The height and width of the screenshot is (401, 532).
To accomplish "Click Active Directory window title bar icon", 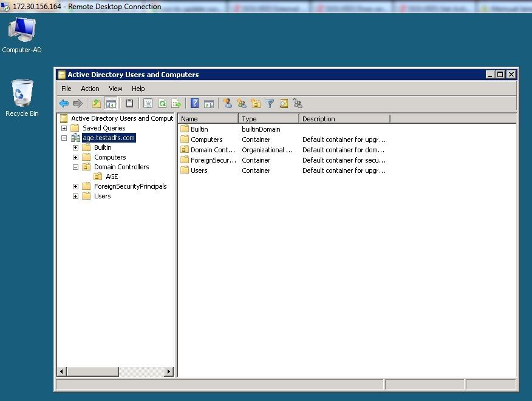I will pyautogui.click(x=62, y=74).
